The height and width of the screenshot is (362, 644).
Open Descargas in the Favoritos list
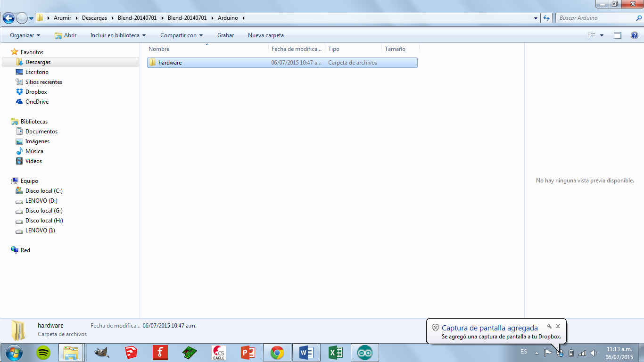click(x=38, y=62)
